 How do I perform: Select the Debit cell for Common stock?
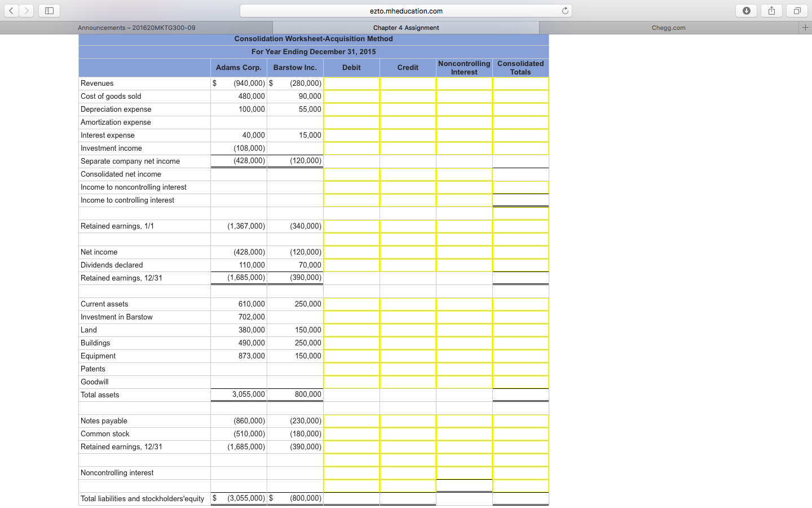[351, 434]
